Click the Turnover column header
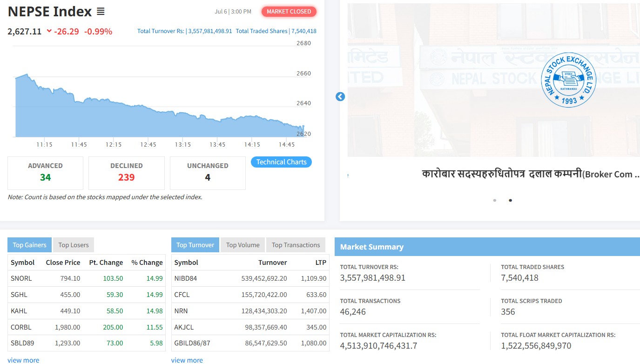Image resolution: width=640 pixels, height=364 pixels. click(x=273, y=263)
